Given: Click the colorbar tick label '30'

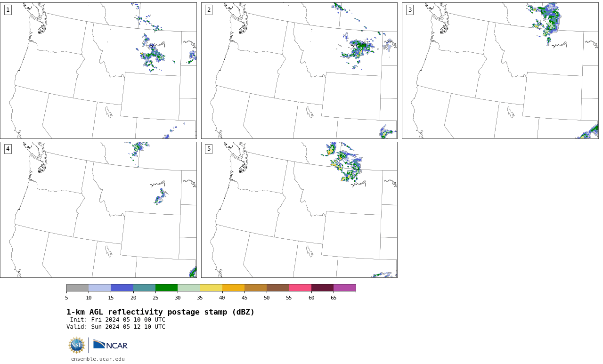Looking at the screenshot, I should (178, 298).
